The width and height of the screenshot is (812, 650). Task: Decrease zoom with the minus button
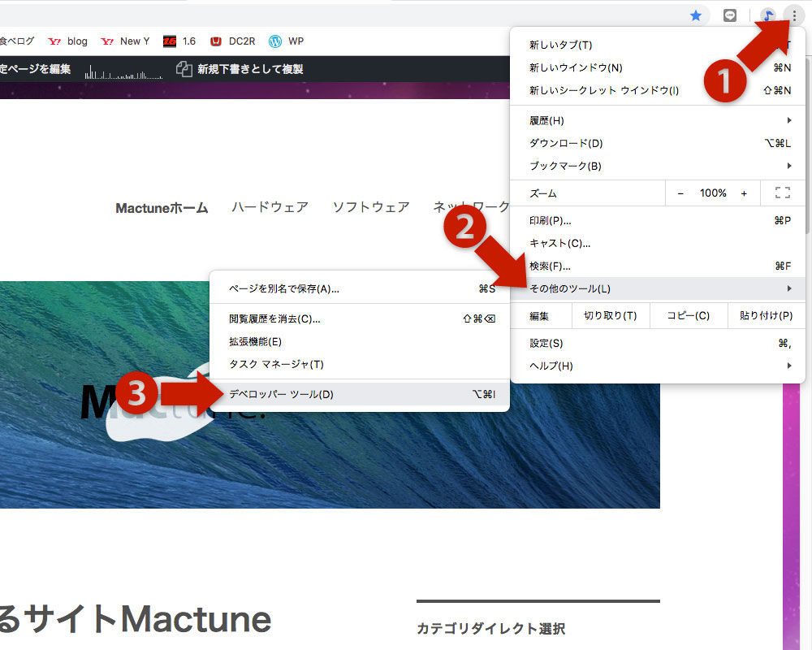point(680,193)
